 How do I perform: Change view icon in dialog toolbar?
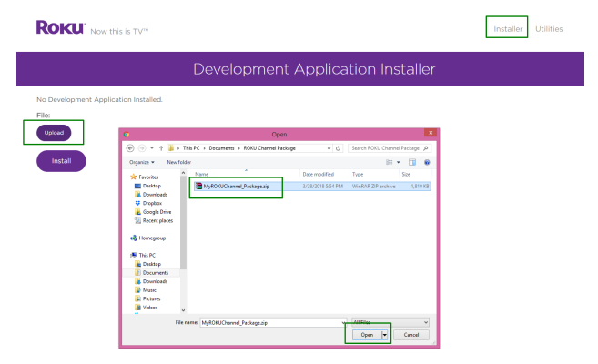coord(389,162)
